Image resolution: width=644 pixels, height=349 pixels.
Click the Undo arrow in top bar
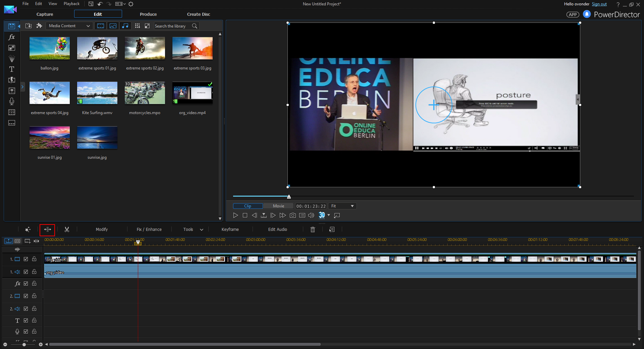(x=100, y=4)
